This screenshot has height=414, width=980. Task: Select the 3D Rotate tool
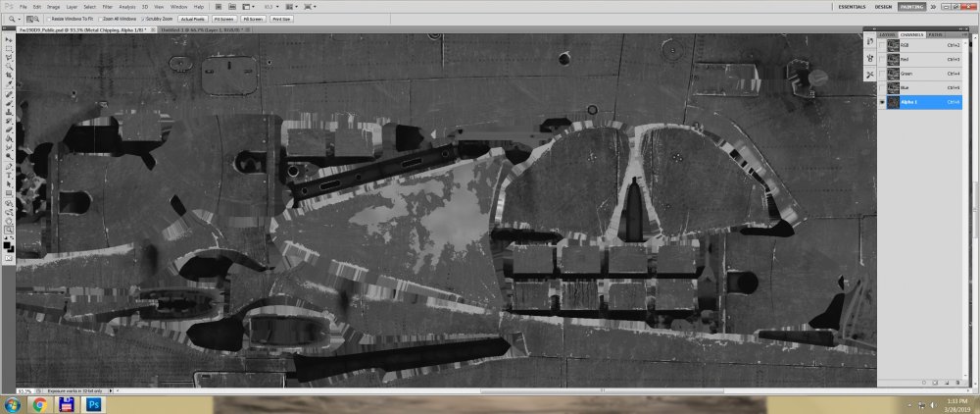click(x=10, y=203)
